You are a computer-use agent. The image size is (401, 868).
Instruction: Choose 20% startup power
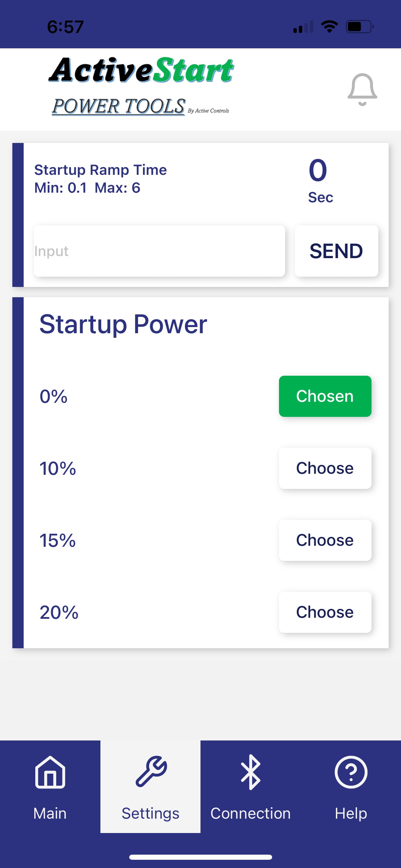pos(325,612)
